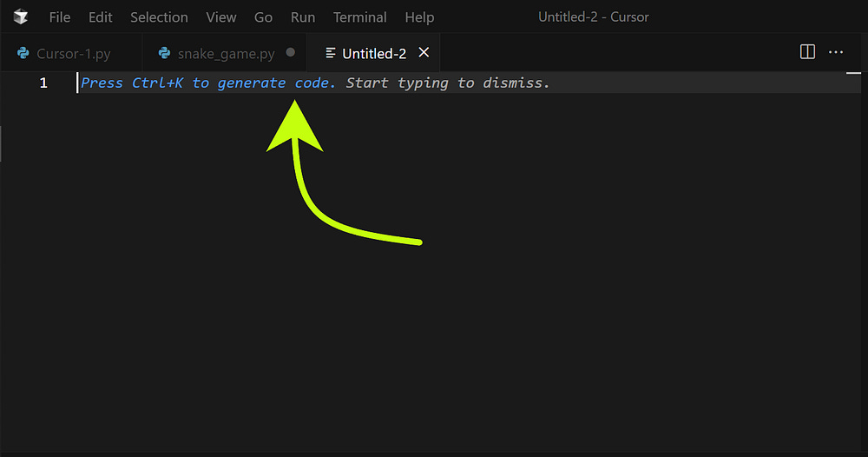
Task: Click the 'Start typing to dismiss' text
Action: pos(447,83)
